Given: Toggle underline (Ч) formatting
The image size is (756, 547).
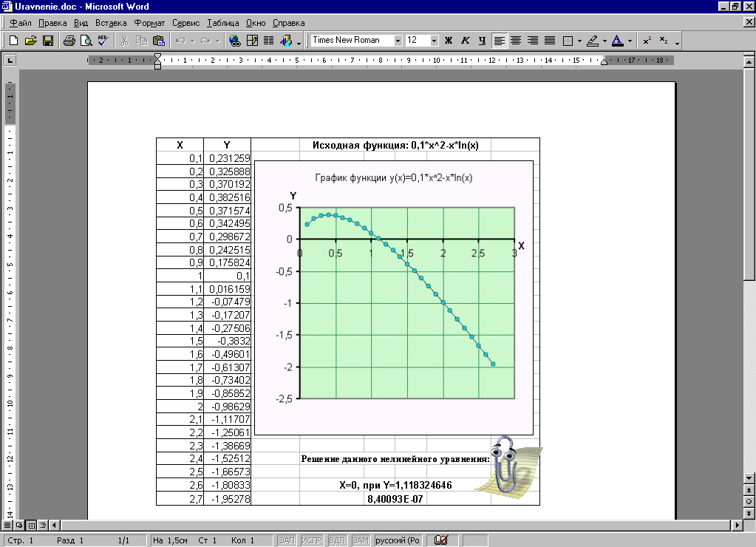Looking at the screenshot, I should (482, 41).
